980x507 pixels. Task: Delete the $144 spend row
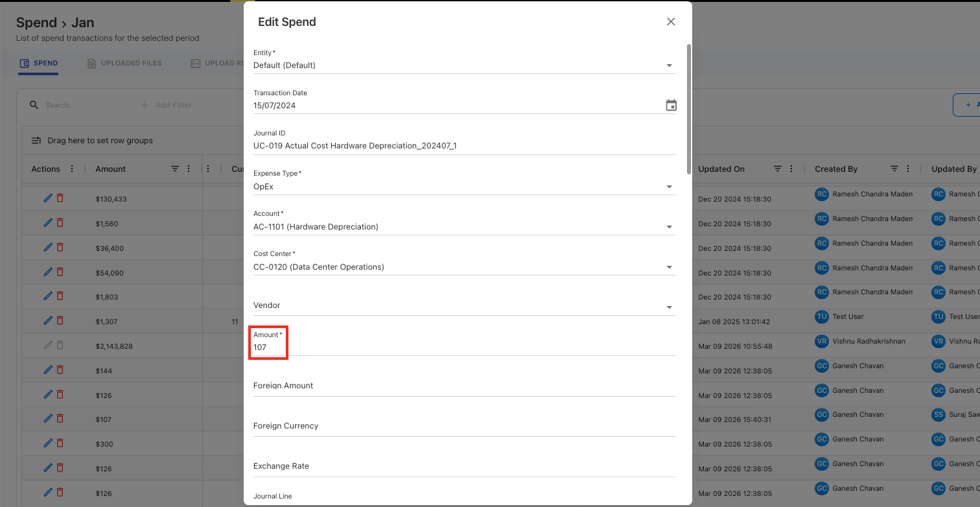60,370
